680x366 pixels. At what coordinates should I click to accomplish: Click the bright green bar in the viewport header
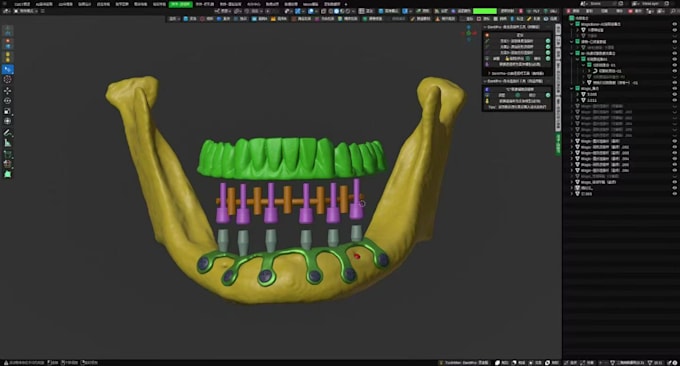tap(485, 11)
